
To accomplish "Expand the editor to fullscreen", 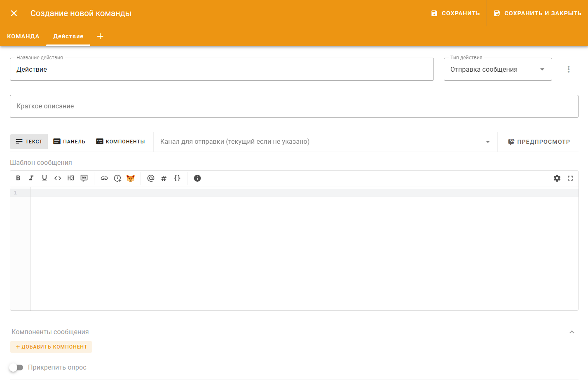I will 570,178.
